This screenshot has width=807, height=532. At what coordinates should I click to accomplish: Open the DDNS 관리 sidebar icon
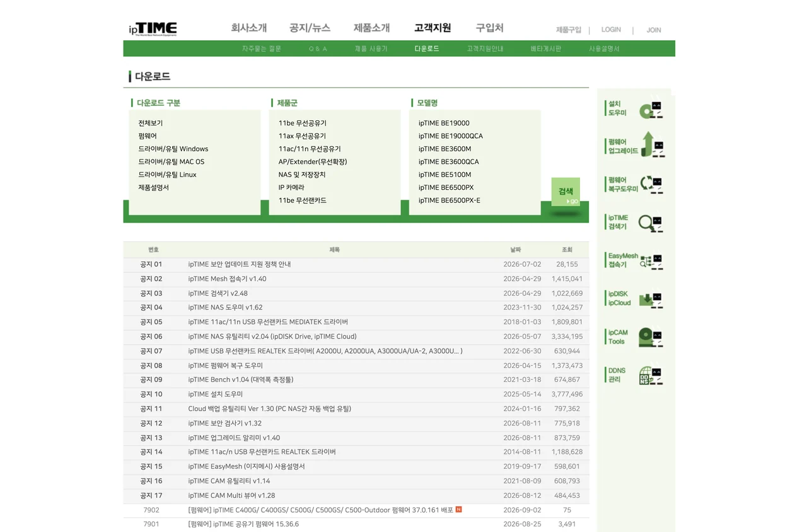tap(636, 375)
